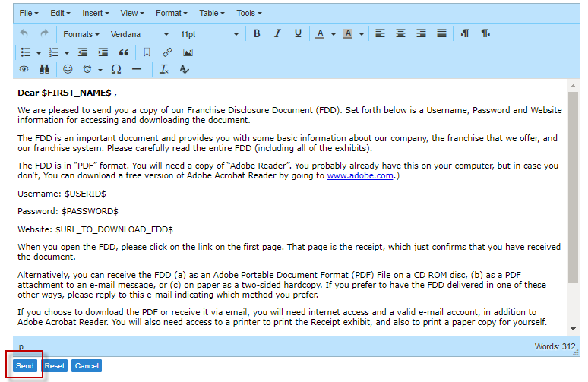Click the blockquote icon
Image resolution: width=588 pixels, height=382 pixels.
(x=124, y=52)
